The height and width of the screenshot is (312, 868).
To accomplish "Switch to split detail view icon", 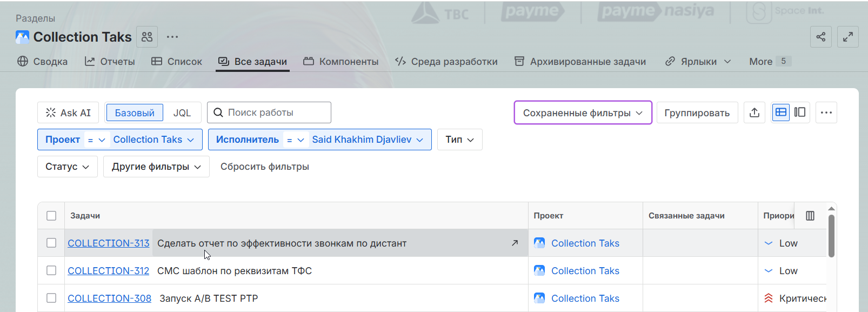I will [800, 112].
